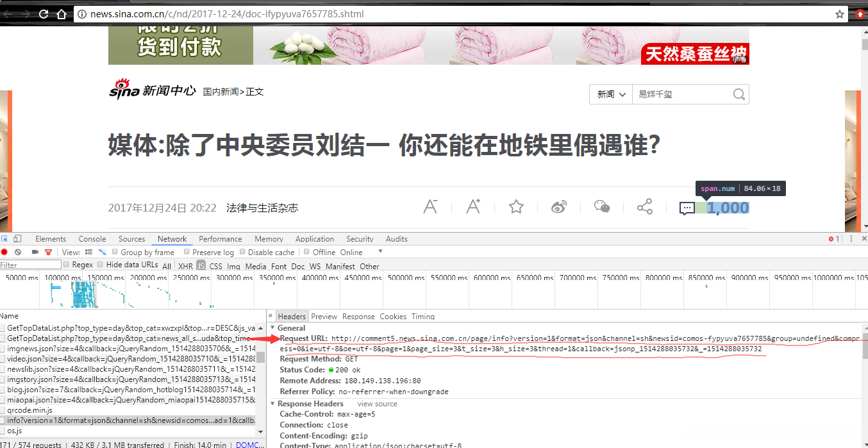Bookmark this page with the star icon

pyautogui.click(x=840, y=13)
